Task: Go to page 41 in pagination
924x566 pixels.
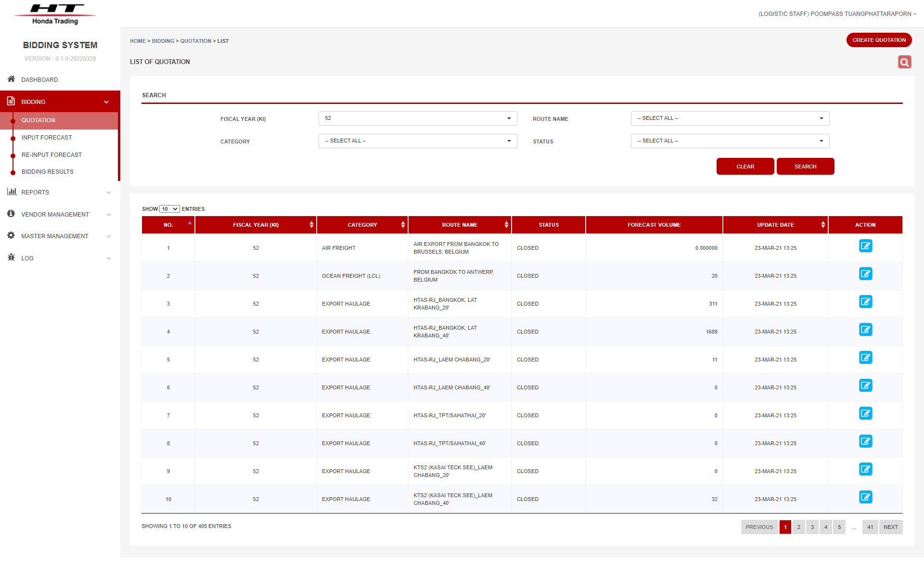Action: pos(870,527)
